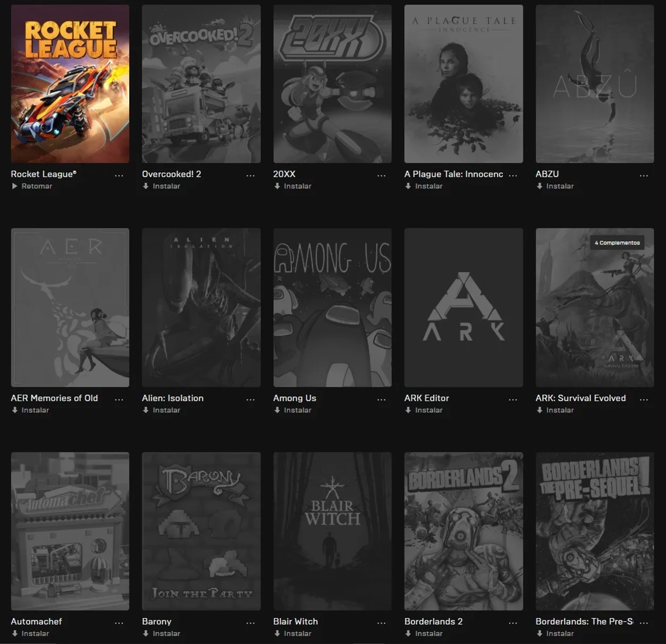The height and width of the screenshot is (644, 666).
Task: Click Instalar under Blair Witch
Action: pos(293,633)
